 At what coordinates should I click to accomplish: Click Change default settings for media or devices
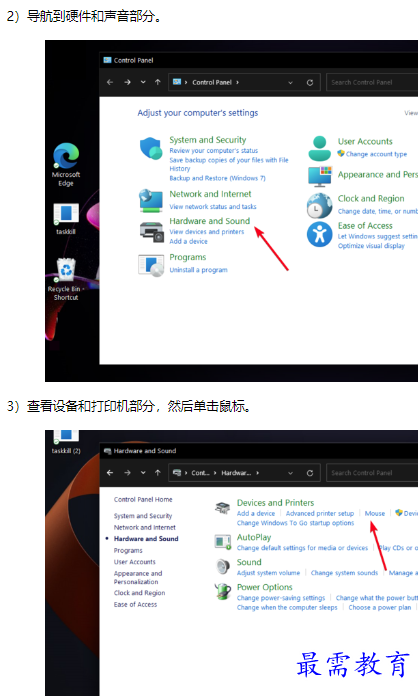(x=302, y=548)
